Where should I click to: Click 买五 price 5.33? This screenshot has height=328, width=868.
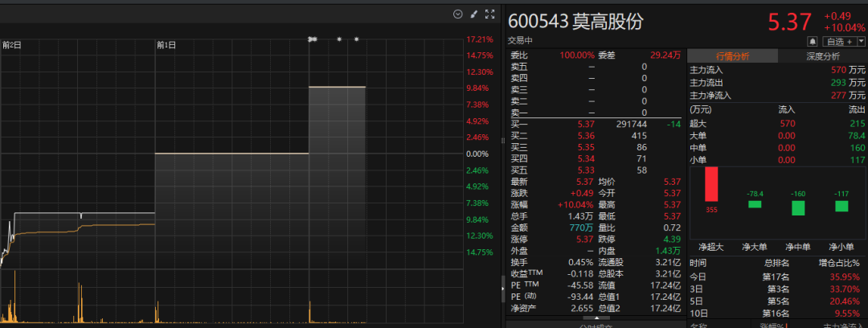[x=585, y=170]
